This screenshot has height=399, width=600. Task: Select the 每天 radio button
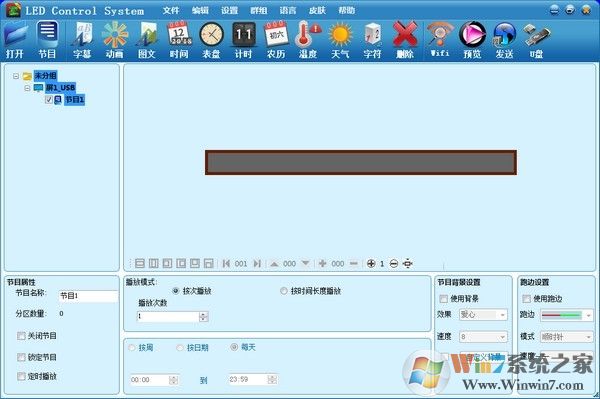(x=234, y=347)
